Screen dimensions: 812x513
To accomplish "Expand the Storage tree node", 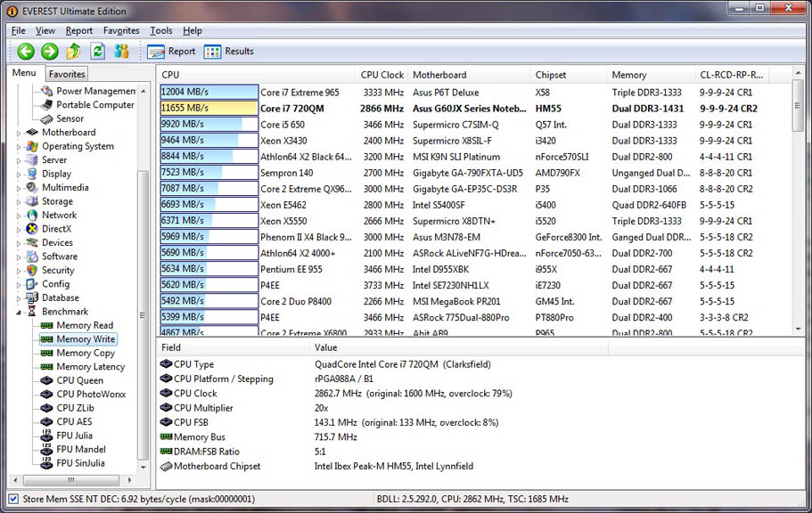I will click(19, 202).
